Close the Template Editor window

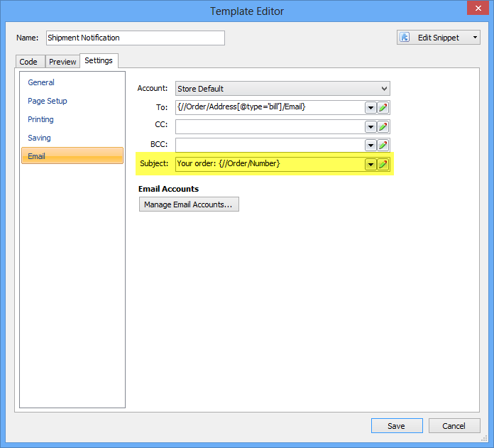point(476,11)
